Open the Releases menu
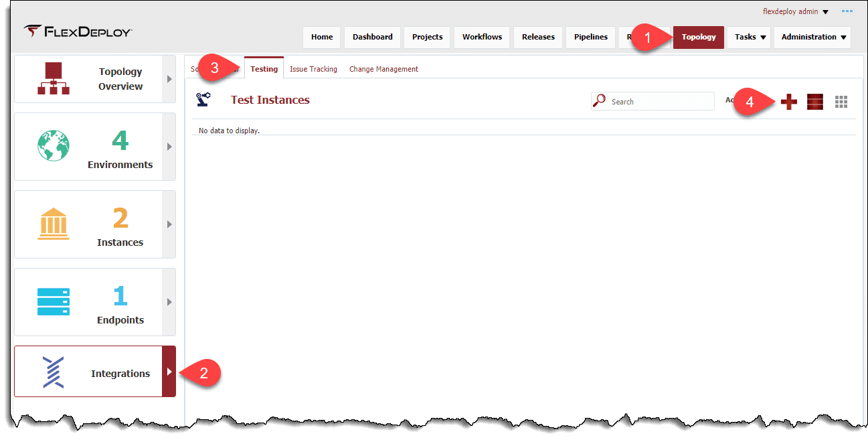Viewport: 868px width, 444px height. [538, 38]
